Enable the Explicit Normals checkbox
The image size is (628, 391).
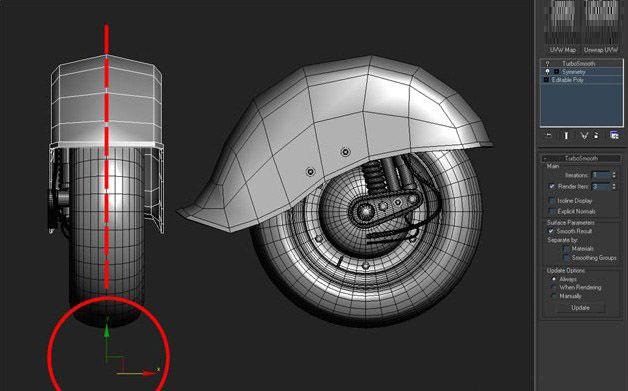pos(552,211)
